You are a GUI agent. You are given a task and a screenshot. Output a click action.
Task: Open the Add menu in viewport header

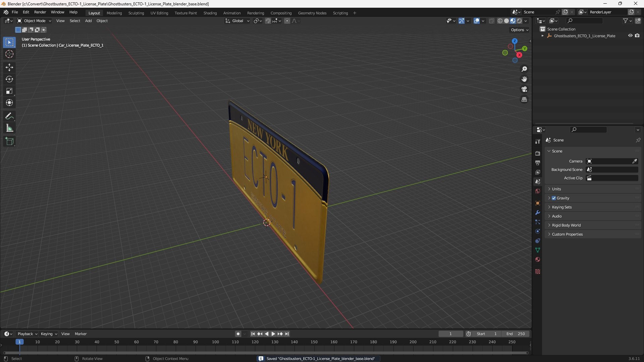click(88, 21)
